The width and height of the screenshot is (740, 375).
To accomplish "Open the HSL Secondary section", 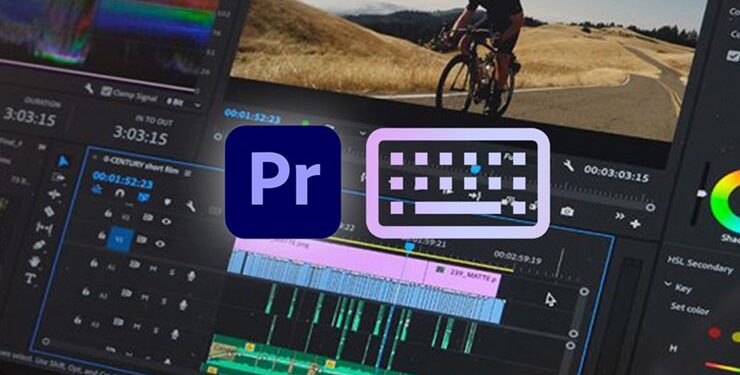I will (699, 266).
